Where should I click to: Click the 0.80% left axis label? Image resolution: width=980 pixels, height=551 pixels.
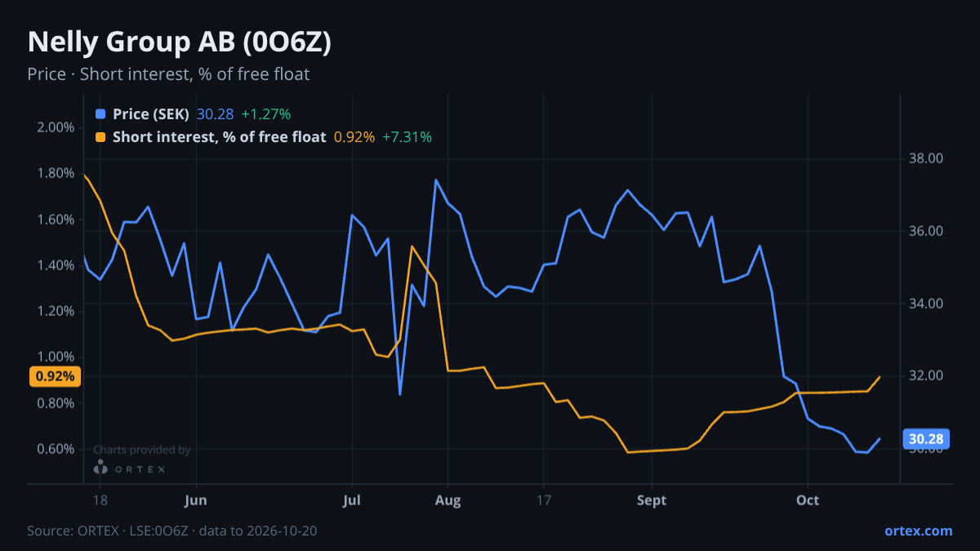[x=56, y=403]
